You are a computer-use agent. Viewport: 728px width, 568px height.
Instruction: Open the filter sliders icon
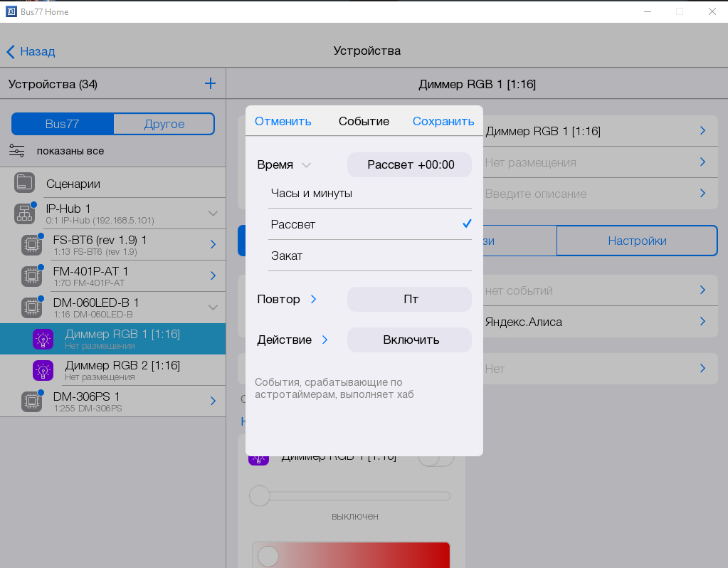click(16, 151)
